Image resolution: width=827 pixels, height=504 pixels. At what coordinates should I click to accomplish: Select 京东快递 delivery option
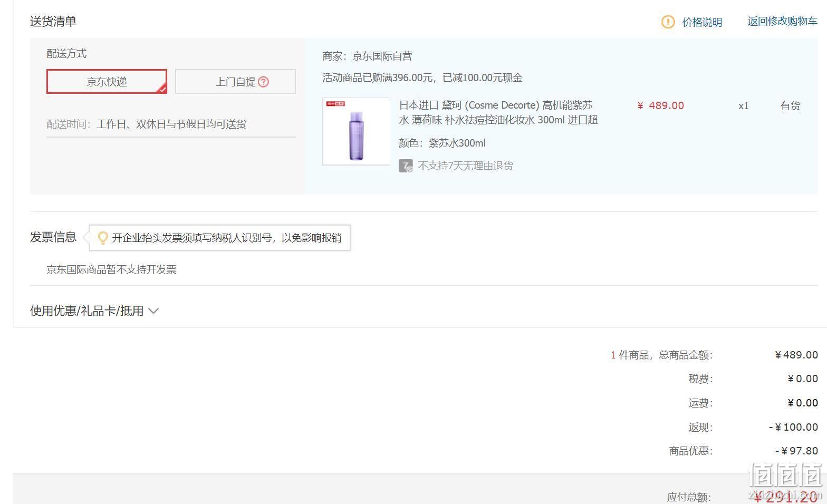pos(107,82)
